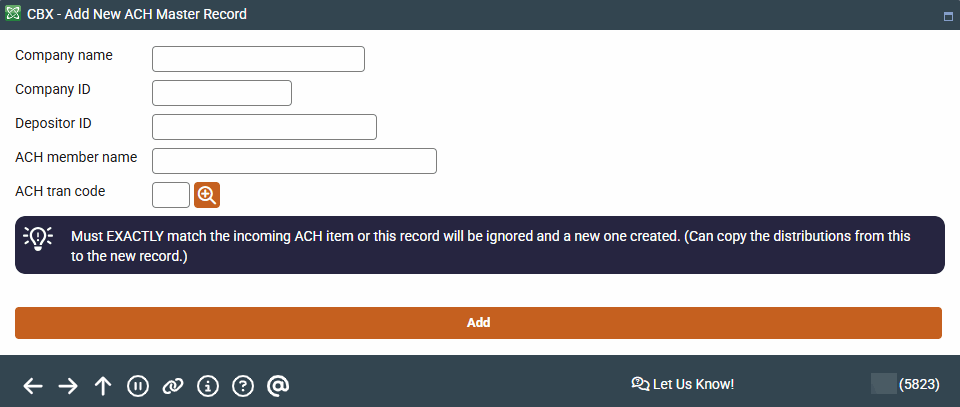Click the (5823) status number
960x407 pixels.
point(918,384)
